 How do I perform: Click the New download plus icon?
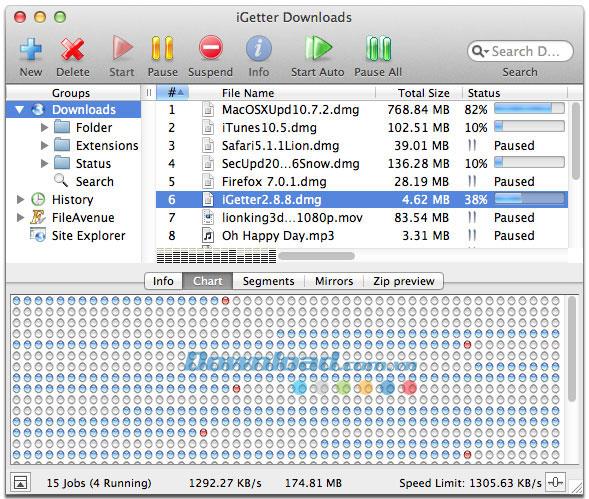31,49
